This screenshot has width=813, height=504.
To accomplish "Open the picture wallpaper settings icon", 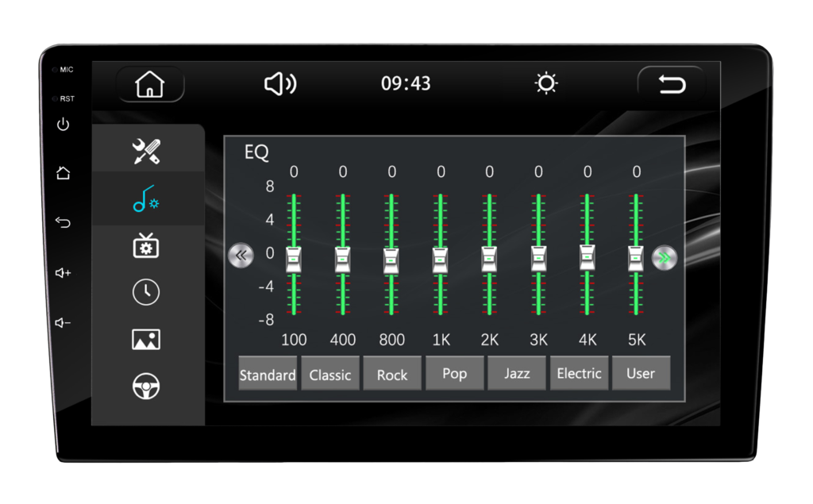I will pyautogui.click(x=146, y=340).
